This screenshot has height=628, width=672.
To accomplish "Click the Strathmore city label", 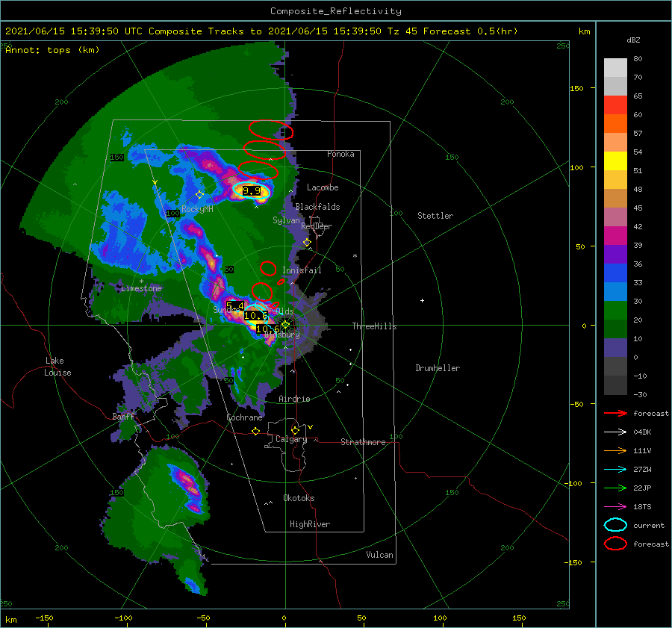I will [363, 442].
